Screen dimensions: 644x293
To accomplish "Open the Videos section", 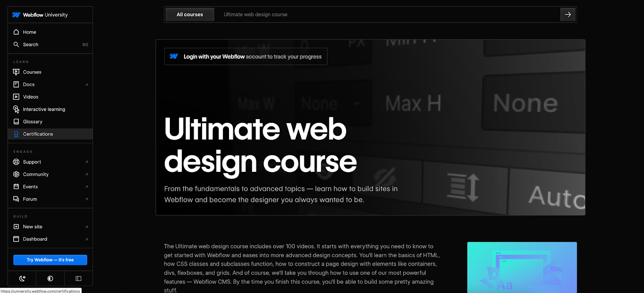I will point(50,97).
